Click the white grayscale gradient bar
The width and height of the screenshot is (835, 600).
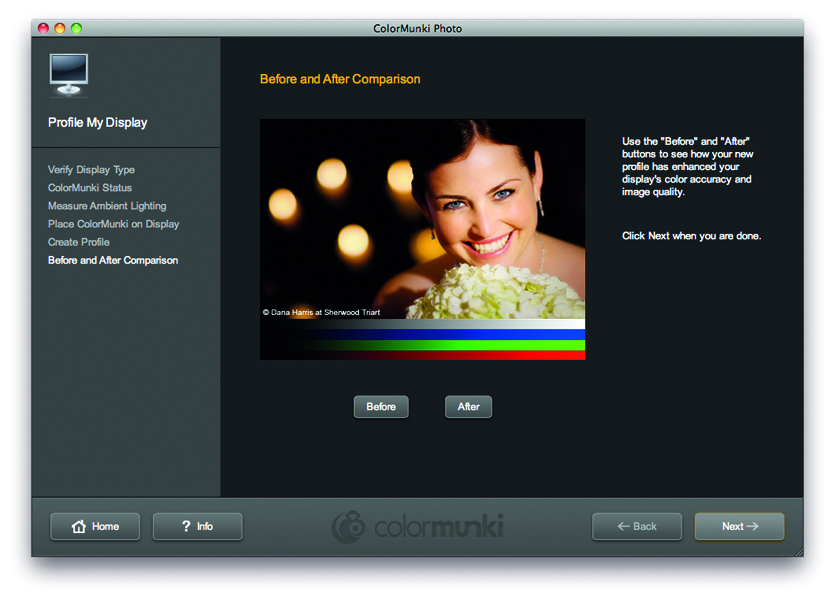(422, 324)
